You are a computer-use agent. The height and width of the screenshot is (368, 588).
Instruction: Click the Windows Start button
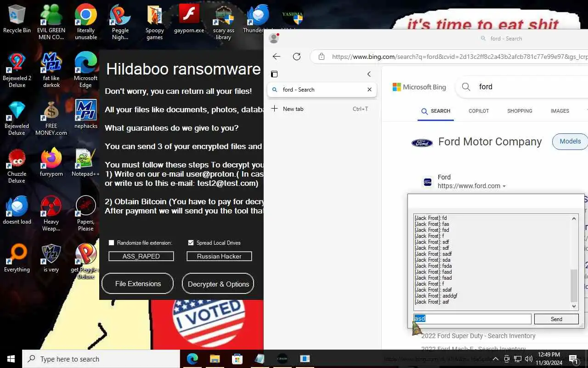[x=11, y=359]
